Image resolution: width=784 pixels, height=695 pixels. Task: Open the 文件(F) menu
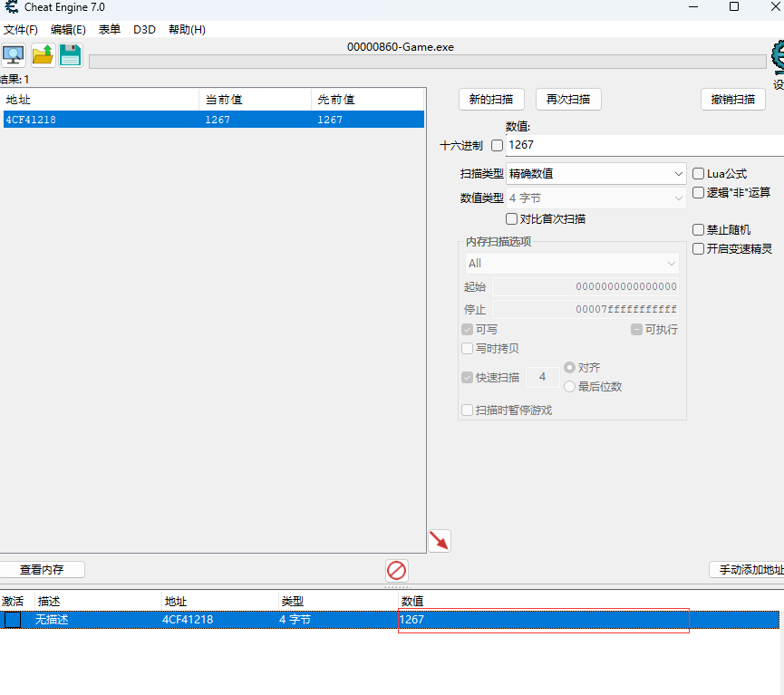click(21, 30)
